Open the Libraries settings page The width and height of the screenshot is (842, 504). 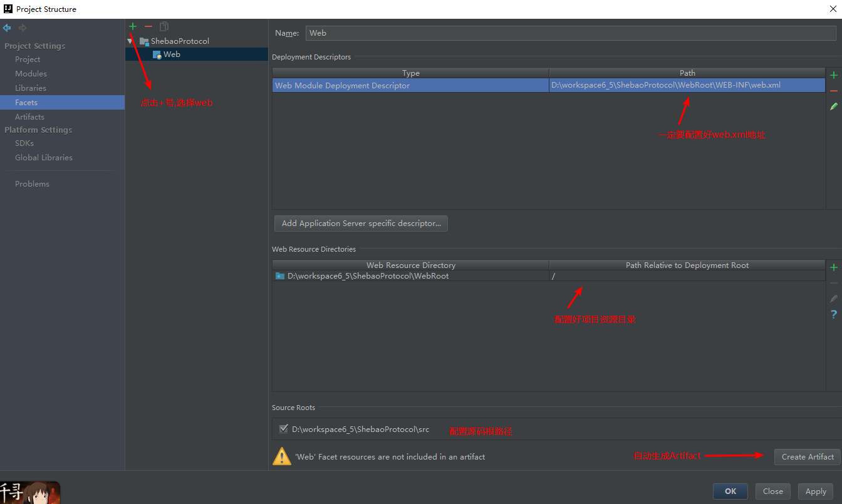(31, 88)
